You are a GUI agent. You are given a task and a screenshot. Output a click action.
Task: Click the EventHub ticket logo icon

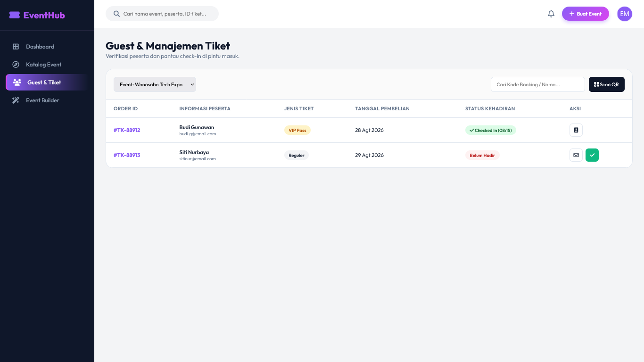coord(15,15)
